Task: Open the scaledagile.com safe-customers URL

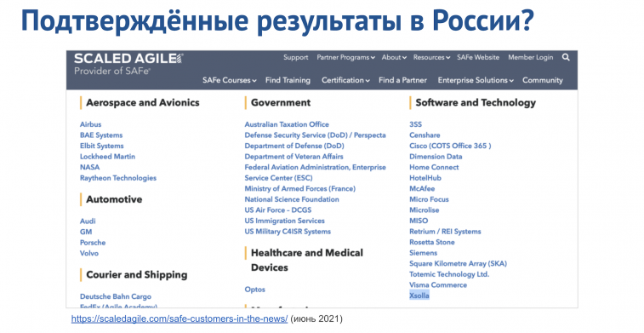Action: click(x=180, y=319)
